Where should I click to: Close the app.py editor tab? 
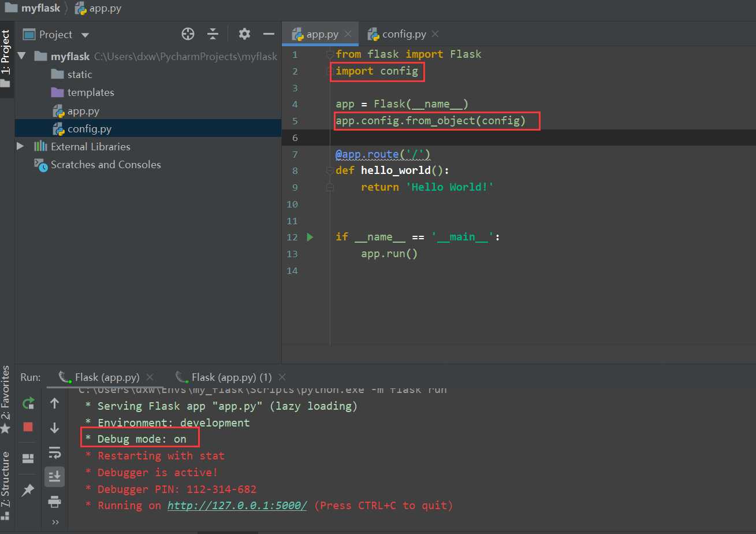(348, 34)
